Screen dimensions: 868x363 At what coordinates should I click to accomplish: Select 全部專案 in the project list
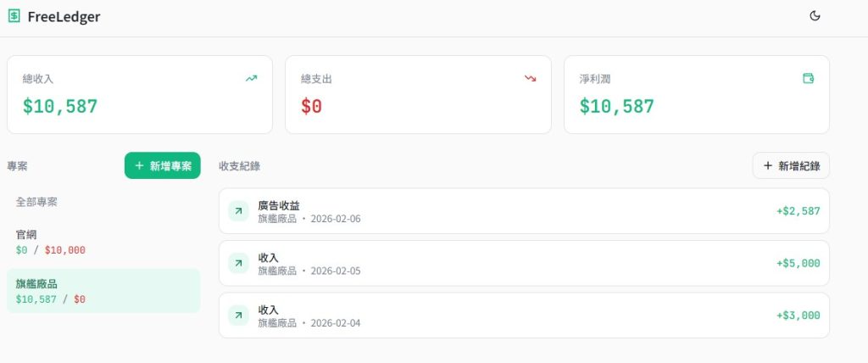click(x=37, y=202)
